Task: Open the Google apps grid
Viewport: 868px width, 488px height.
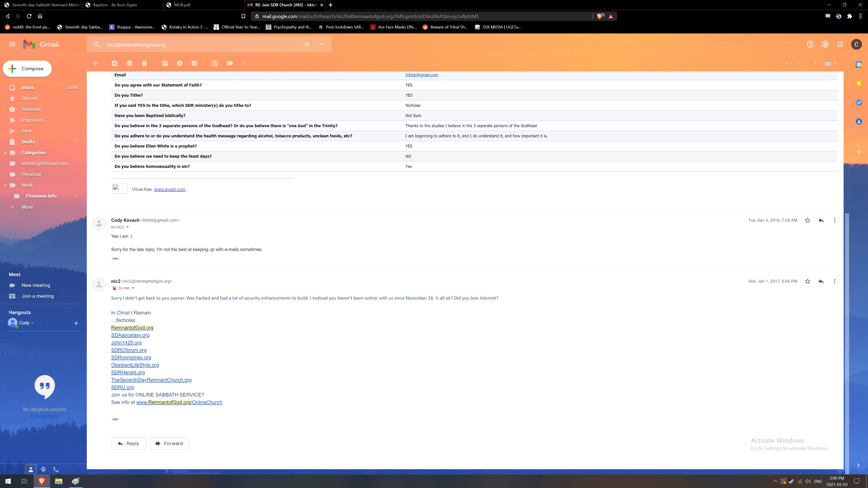Action: pos(840,45)
